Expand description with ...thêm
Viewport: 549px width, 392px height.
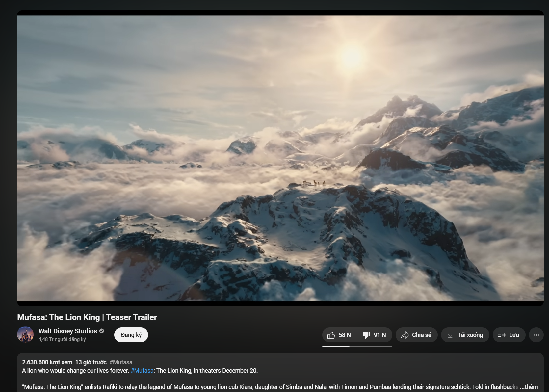coord(529,387)
